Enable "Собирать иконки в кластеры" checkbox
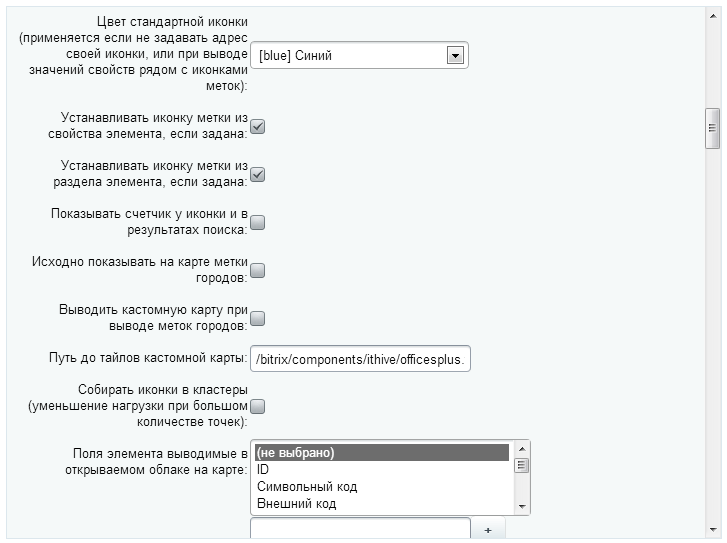 click(x=257, y=406)
